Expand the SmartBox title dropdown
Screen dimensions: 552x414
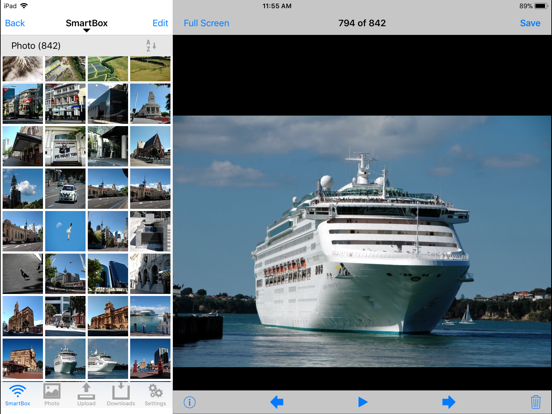click(x=87, y=25)
